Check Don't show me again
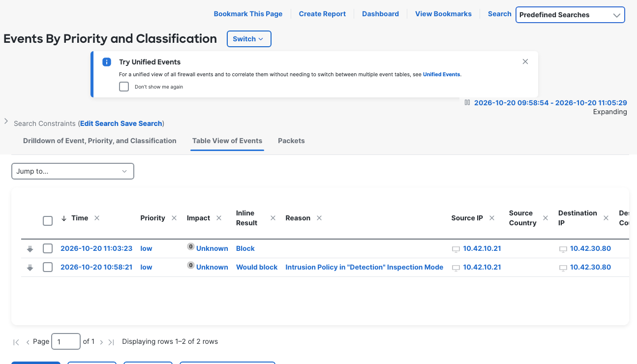Image resolution: width=637 pixels, height=364 pixels. pyautogui.click(x=124, y=87)
